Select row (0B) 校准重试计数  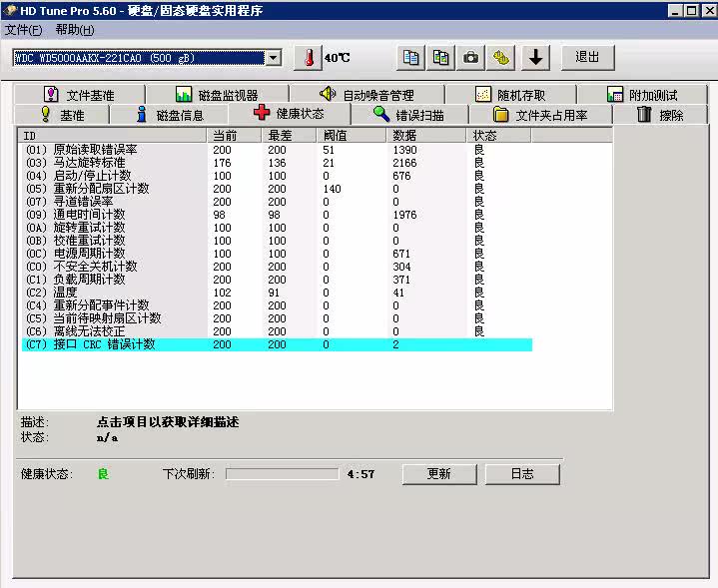click(277, 241)
